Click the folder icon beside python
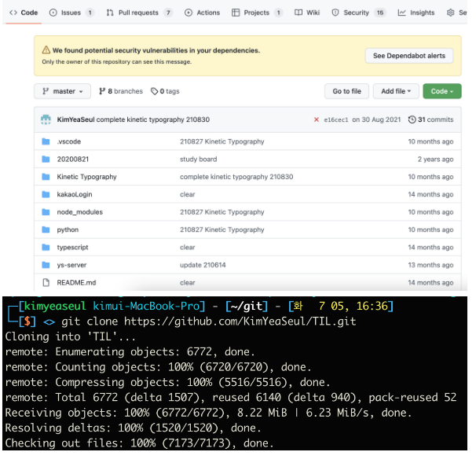Viewport: 476px width, 463px height. [46, 230]
